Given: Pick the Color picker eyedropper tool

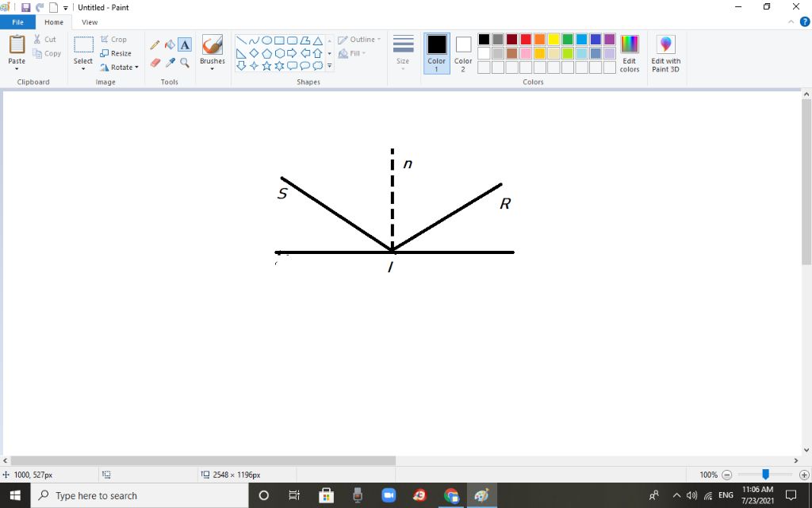Looking at the screenshot, I should click(x=170, y=63).
